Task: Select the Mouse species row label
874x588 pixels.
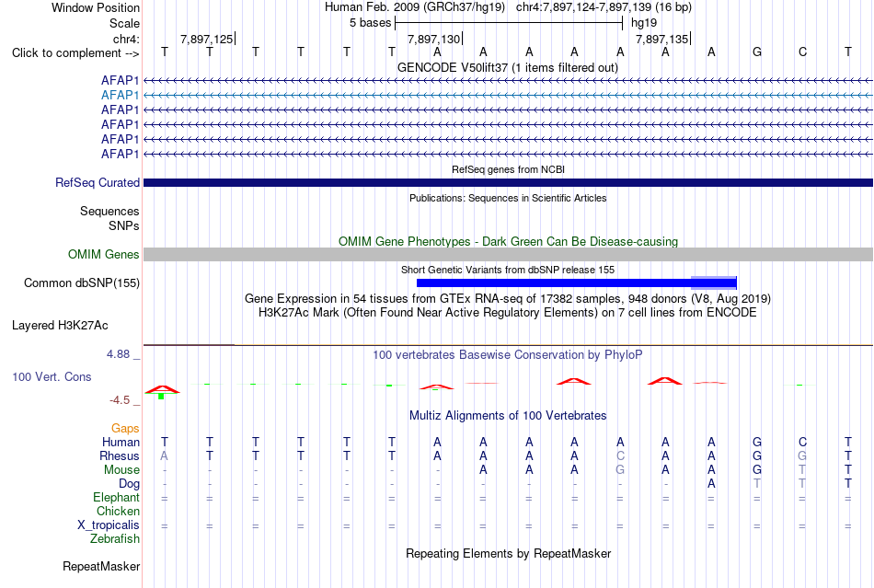Action: [121, 470]
